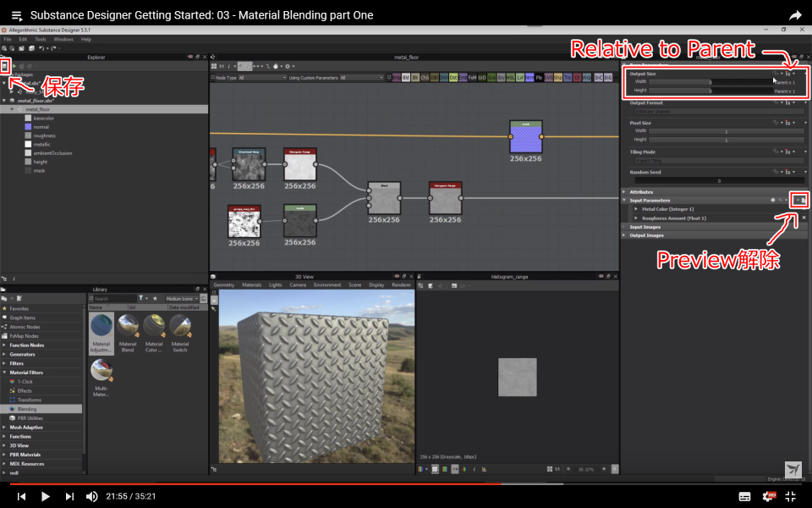Expand the Generators library category
Screen dimensions: 812x508
(4, 354)
